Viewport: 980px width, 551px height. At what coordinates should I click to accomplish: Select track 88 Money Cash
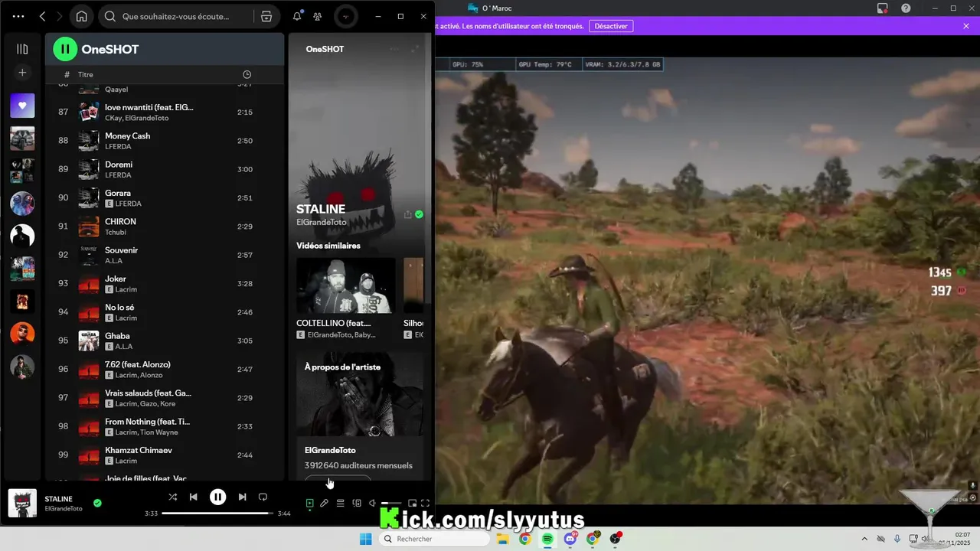point(165,141)
